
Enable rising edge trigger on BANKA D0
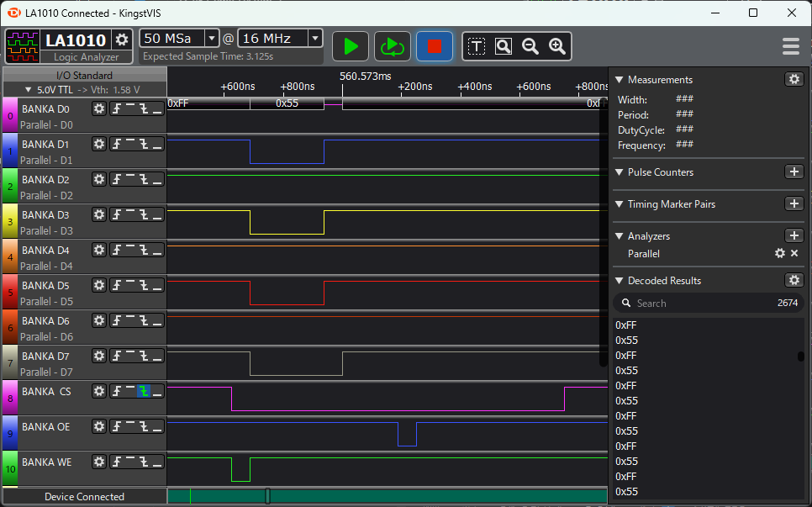(117, 108)
